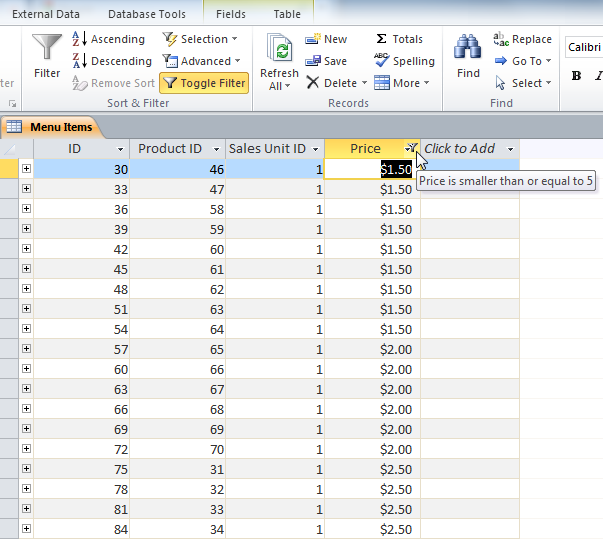Expand subdatasheet for record ID 72
Viewport: 603px width, 539px height.
[x=26, y=448]
